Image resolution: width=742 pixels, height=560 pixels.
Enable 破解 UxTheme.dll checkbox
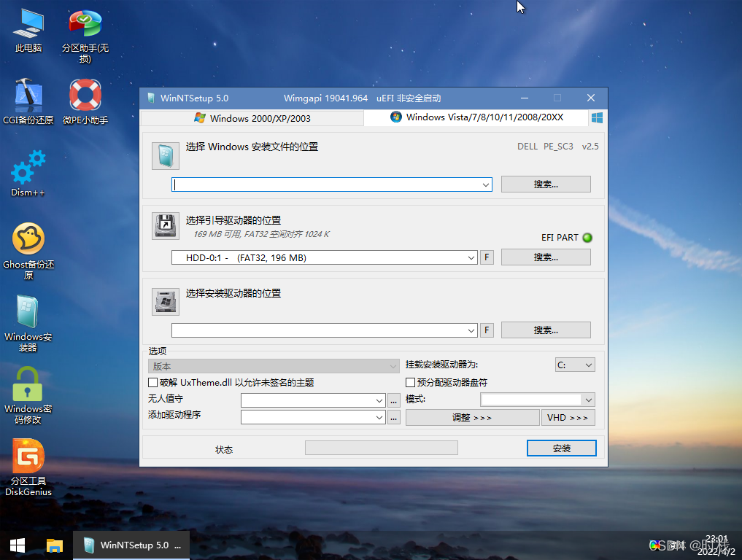(x=152, y=382)
